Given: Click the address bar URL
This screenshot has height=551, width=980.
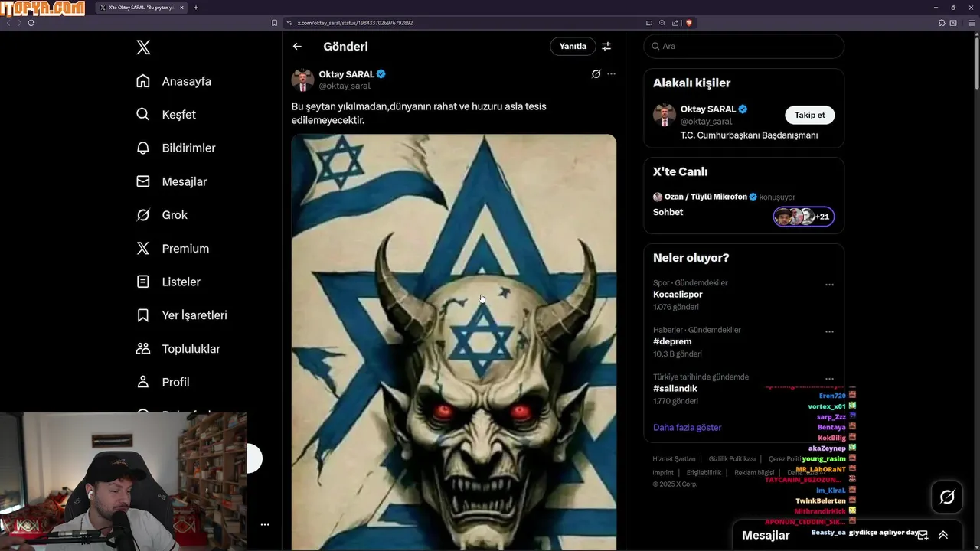Looking at the screenshot, I should click(354, 23).
